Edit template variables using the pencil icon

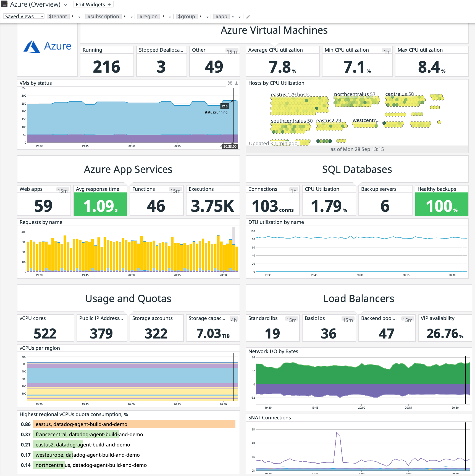click(248, 17)
